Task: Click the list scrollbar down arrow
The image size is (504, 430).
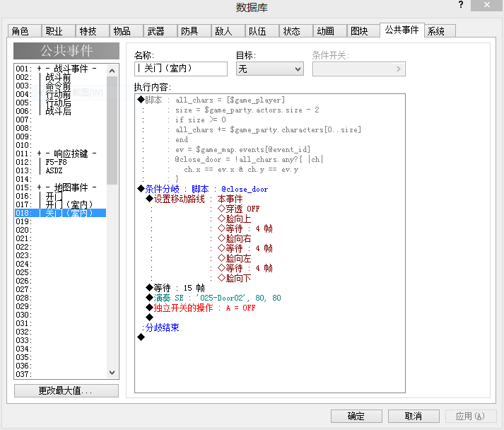Action: (112, 373)
